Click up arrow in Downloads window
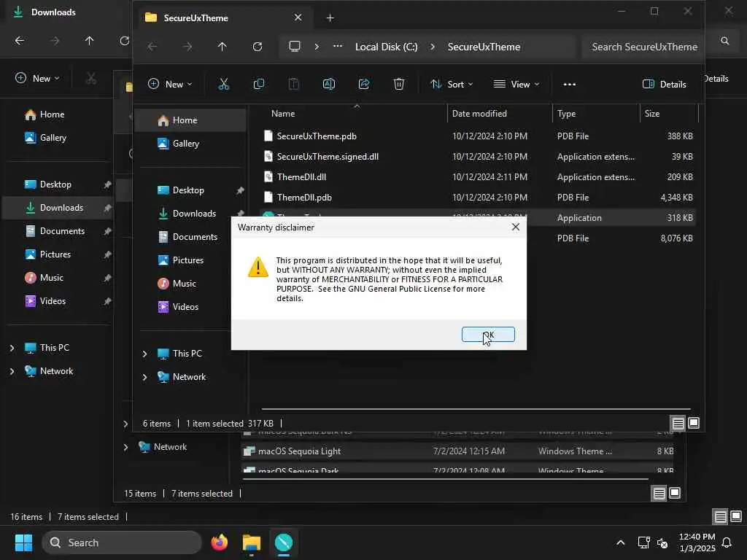This screenshot has height=560, width=747. (x=89, y=41)
